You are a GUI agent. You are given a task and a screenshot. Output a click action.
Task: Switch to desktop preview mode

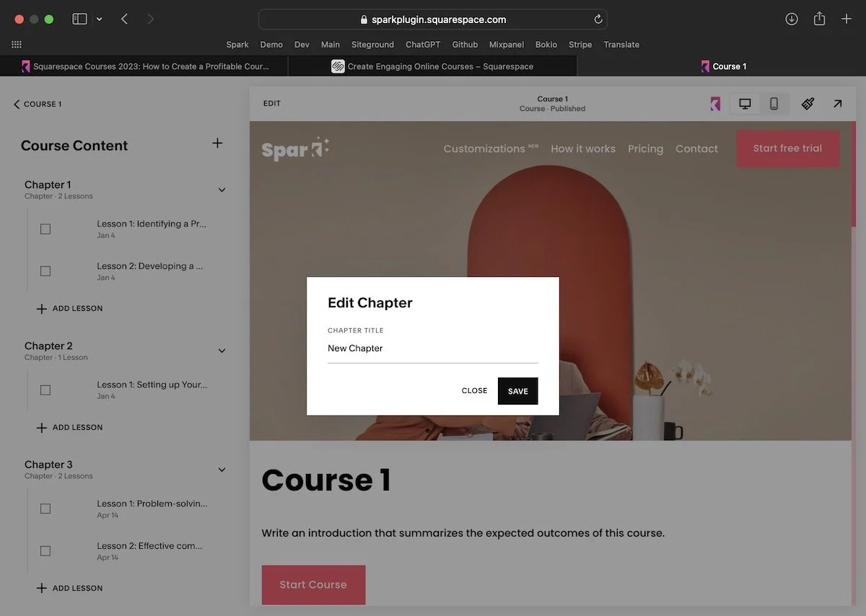(x=744, y=103)
